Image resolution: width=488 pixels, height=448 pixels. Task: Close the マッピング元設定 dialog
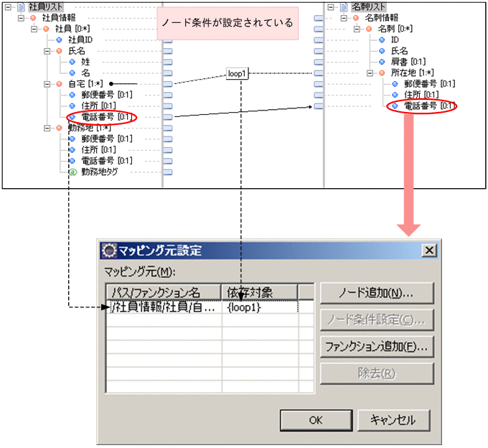[x=429, y=251]
